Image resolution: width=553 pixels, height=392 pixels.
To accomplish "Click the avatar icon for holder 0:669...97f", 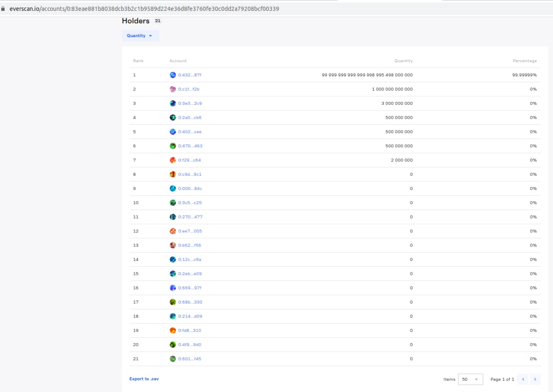I will [173, 288].
